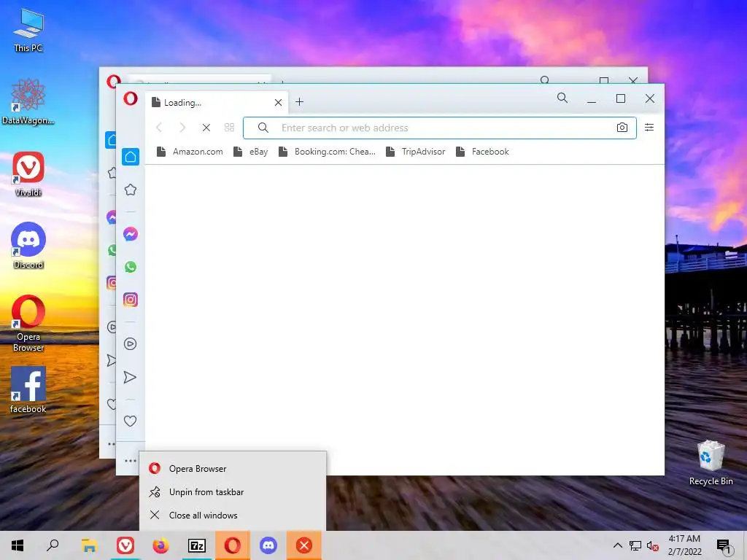Open the notification center icon

[x=723, y=545]
